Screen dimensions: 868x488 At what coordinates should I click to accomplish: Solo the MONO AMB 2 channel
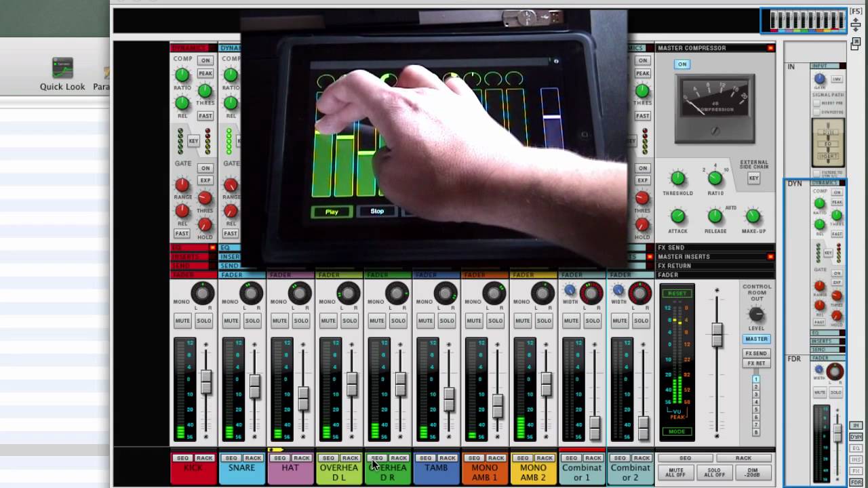click(x=544, y=321)
